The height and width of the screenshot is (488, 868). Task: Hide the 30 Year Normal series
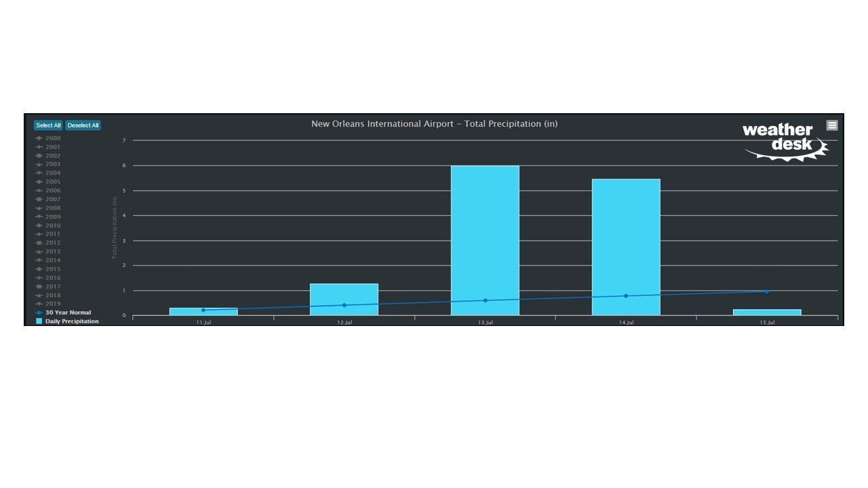click(68, 312)
